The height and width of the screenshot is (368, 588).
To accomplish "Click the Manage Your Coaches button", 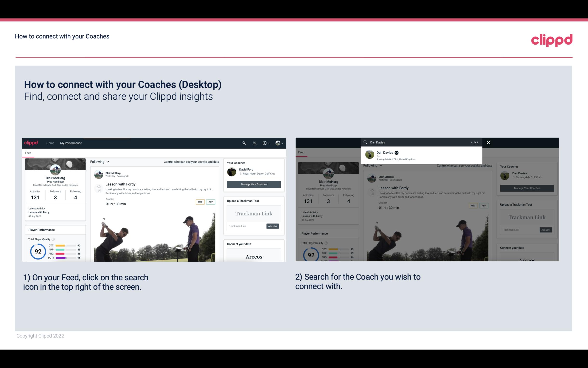I will coord(253,184).
